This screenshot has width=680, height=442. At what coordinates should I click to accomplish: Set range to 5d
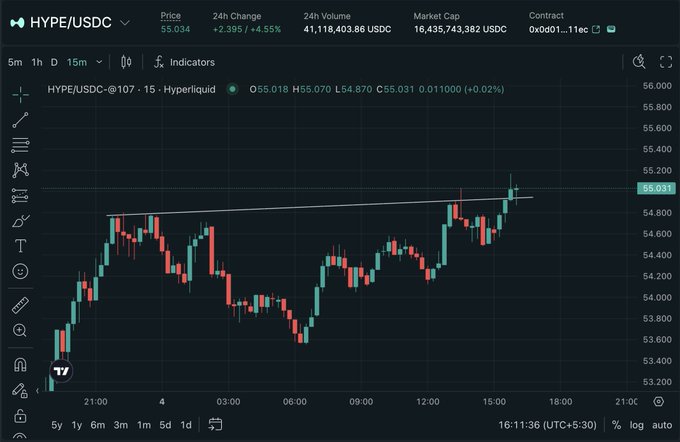pyautogui.click(x=165, y=425)
